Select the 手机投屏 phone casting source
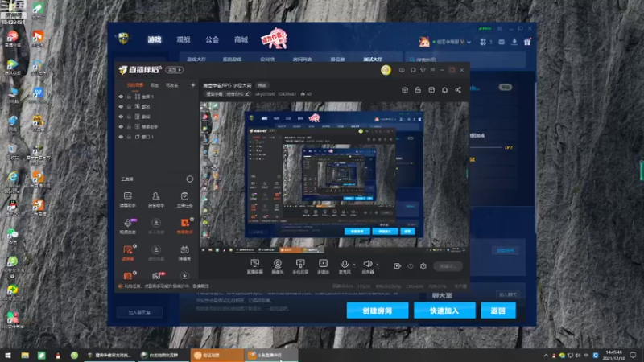 [300, 266]
